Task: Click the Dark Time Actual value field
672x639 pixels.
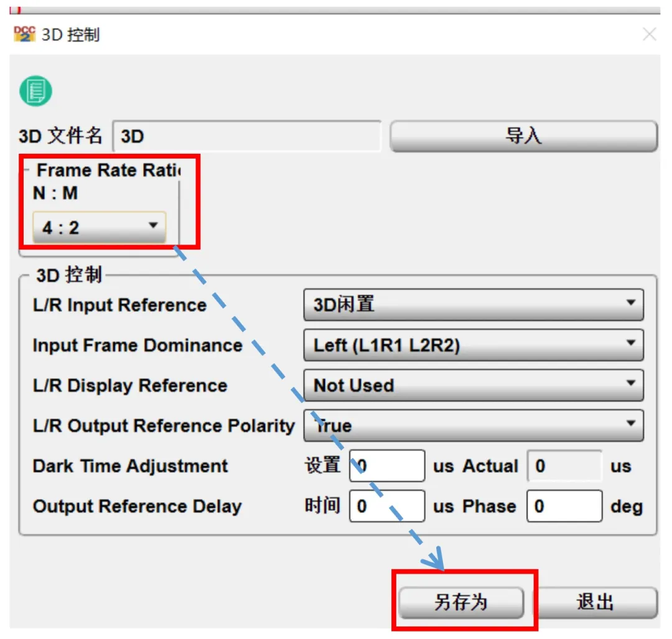Action: pyautogui.click(x=564, y=466)
